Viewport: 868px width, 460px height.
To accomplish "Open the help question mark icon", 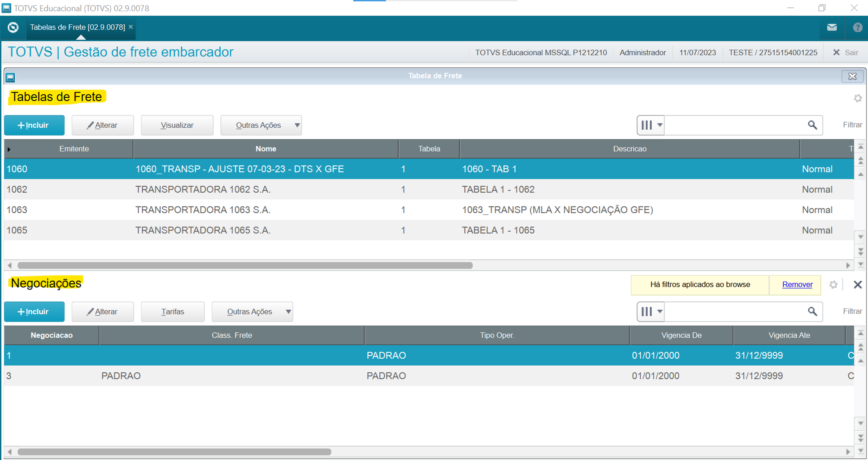I will tap(857, 27).
